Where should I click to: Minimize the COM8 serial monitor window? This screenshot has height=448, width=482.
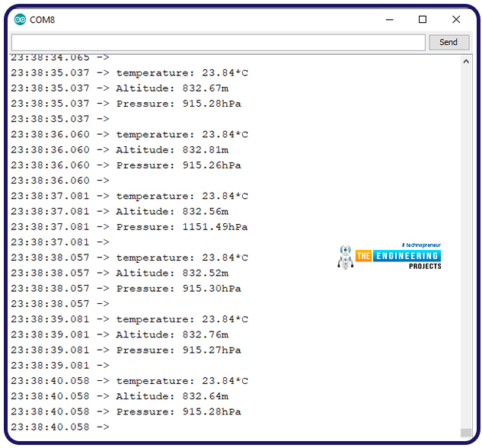[x=388, y=20]
